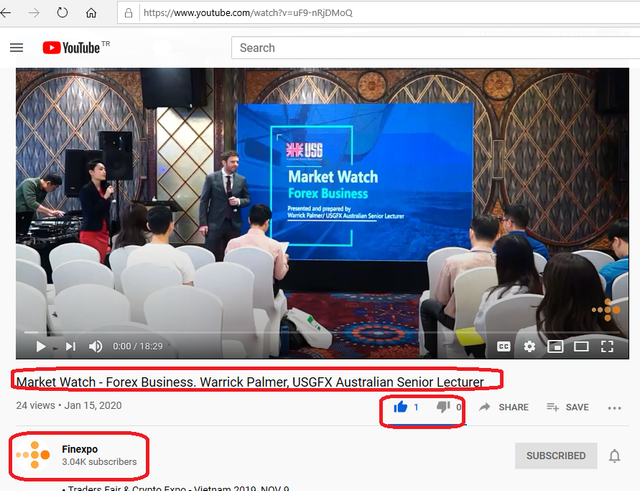Open the YouTube hamburger guide menu

coord(16,48)
